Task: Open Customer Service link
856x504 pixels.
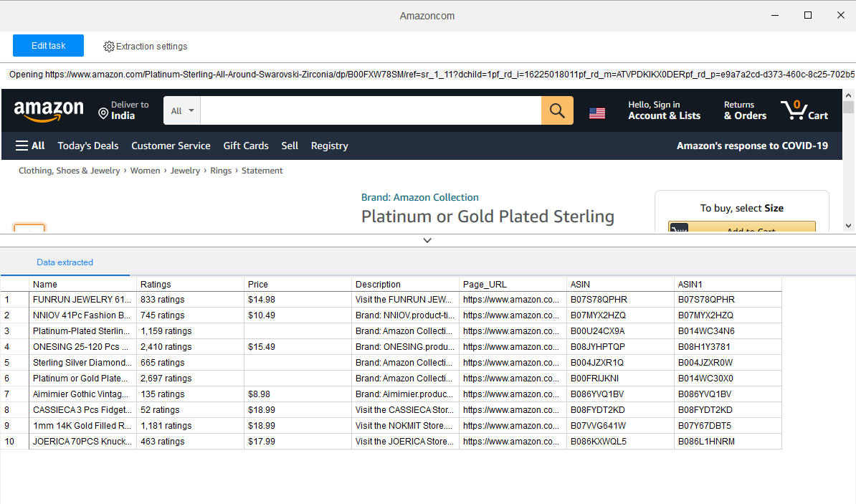Action: [x=171, y=146]
